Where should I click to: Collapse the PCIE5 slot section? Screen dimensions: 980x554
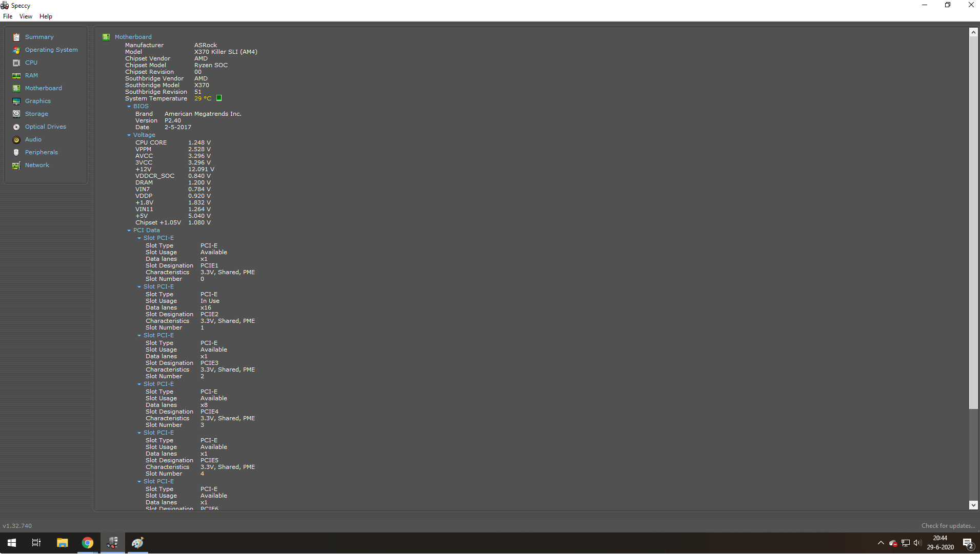[139, 433]
